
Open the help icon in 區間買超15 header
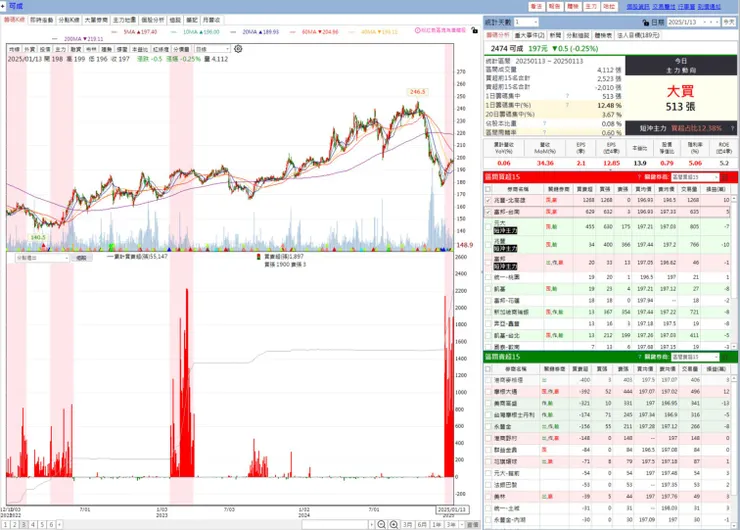tap(639, 177)
